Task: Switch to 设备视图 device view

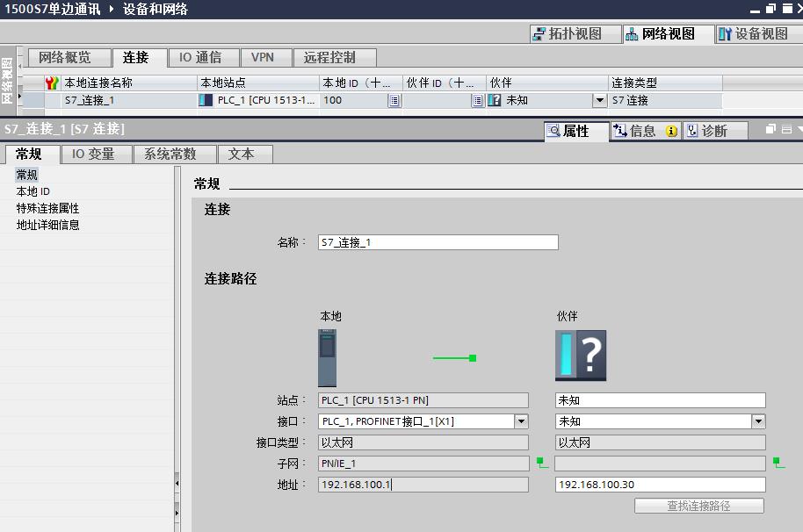Action: [x=759, y=34]
